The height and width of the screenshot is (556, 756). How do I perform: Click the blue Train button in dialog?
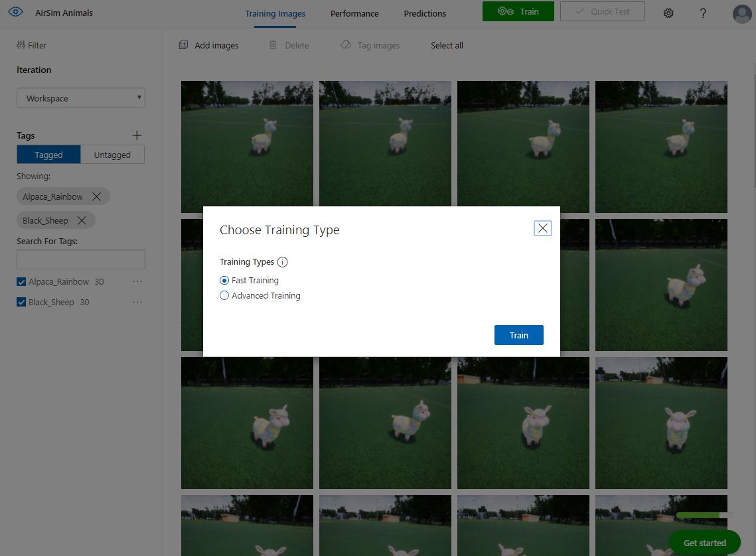(519, 335)
